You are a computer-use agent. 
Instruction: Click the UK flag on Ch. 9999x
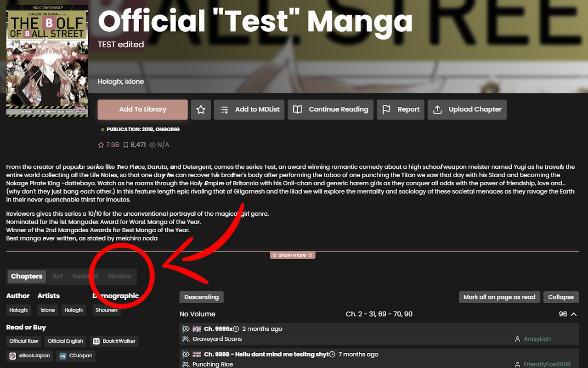(x=197, y=329)
